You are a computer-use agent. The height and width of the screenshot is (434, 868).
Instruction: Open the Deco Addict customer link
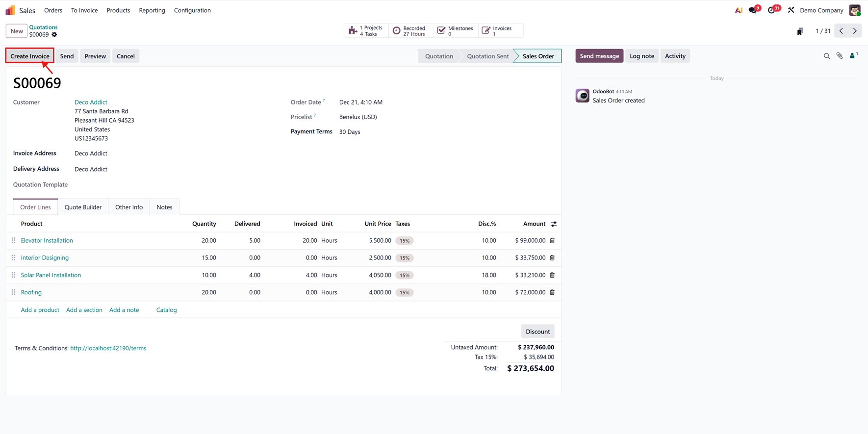click(91, 102)
